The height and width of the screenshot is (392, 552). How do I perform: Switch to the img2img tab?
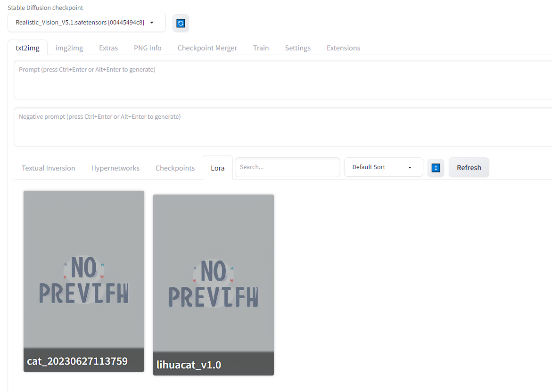69,48
